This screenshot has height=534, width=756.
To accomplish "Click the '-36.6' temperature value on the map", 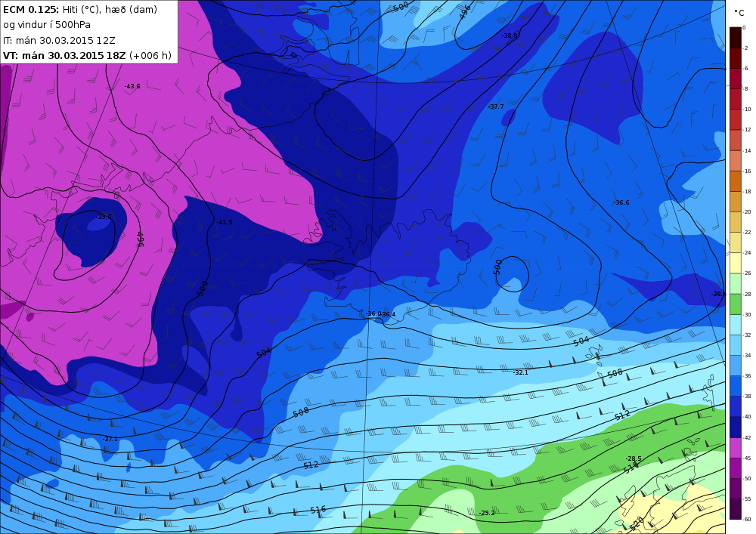I will 621,202.
